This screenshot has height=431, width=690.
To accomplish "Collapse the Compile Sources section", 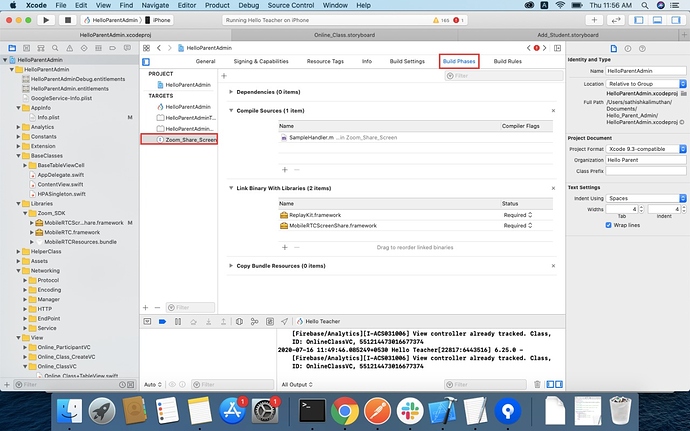I will point(231,111).
